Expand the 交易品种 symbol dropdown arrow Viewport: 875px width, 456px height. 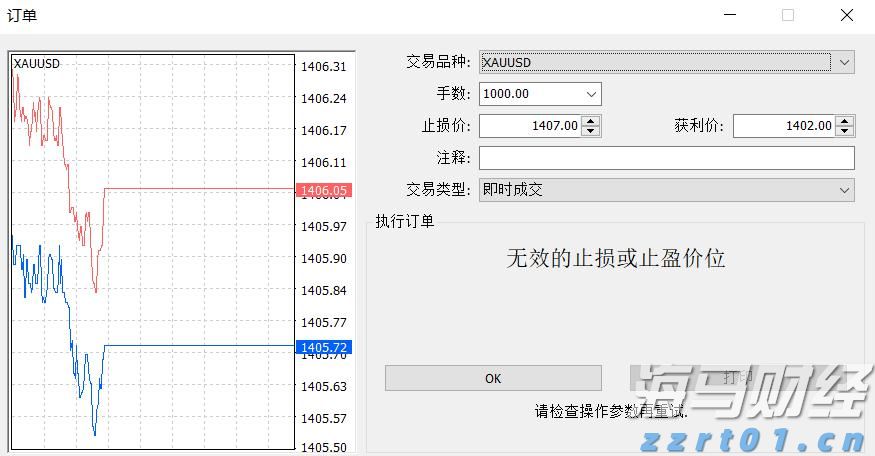tap(844, 62)
